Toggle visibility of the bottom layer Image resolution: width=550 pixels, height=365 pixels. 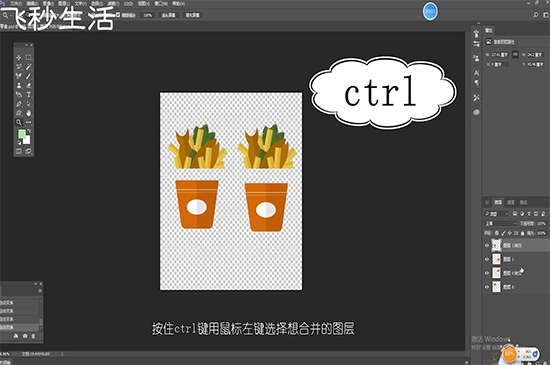[x=487, y=287]
